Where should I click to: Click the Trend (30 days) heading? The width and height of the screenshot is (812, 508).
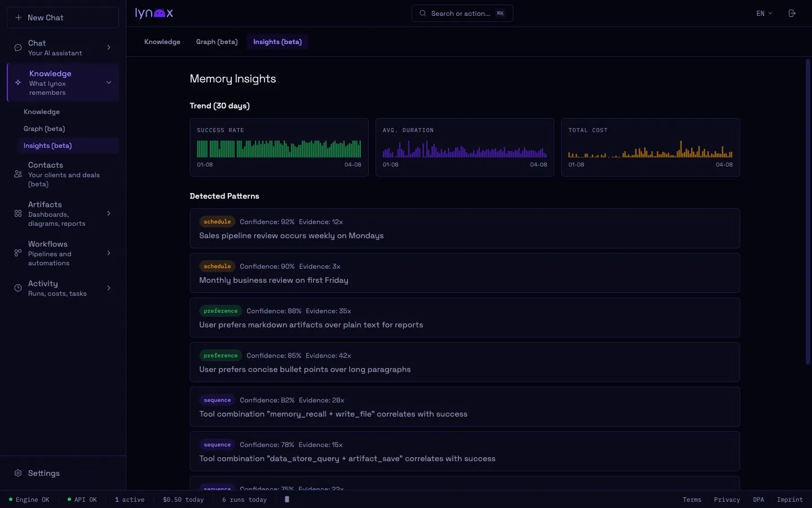pyautogui.click(x=220, y=106)
